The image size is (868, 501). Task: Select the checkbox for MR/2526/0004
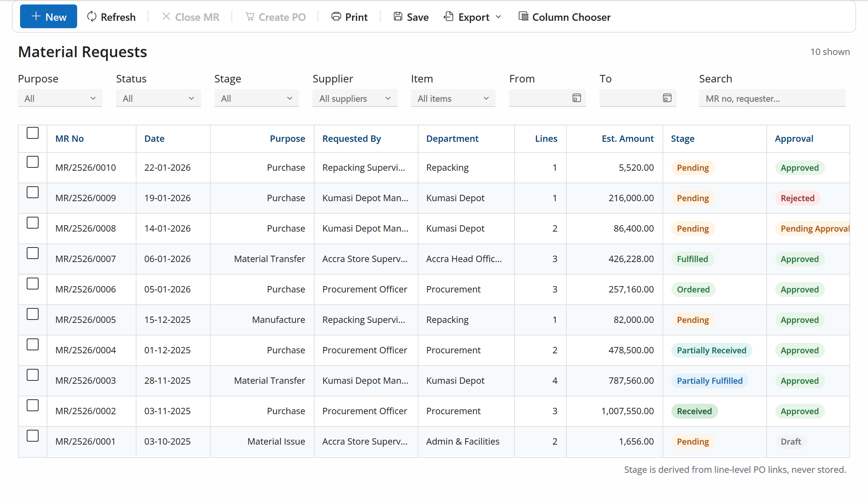pos(33,344)
